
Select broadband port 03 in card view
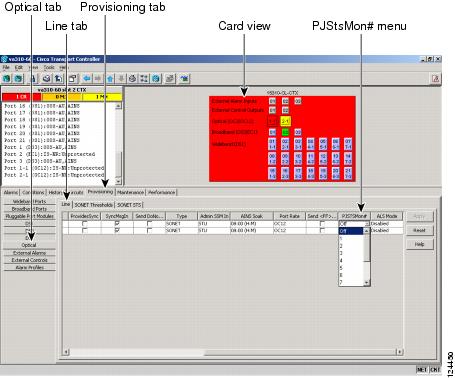pyautogui.click(x=298, y=132)
